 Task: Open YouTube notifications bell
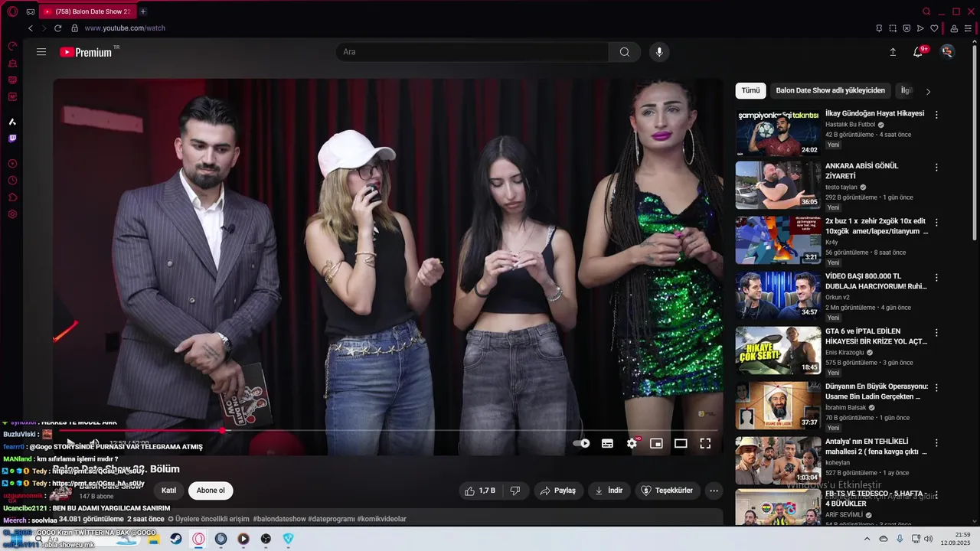click(x=918, y=52)
